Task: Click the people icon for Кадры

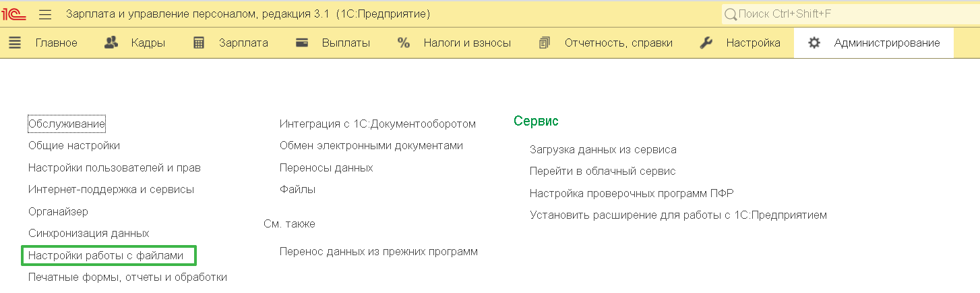Action: [x=112, y=43]
